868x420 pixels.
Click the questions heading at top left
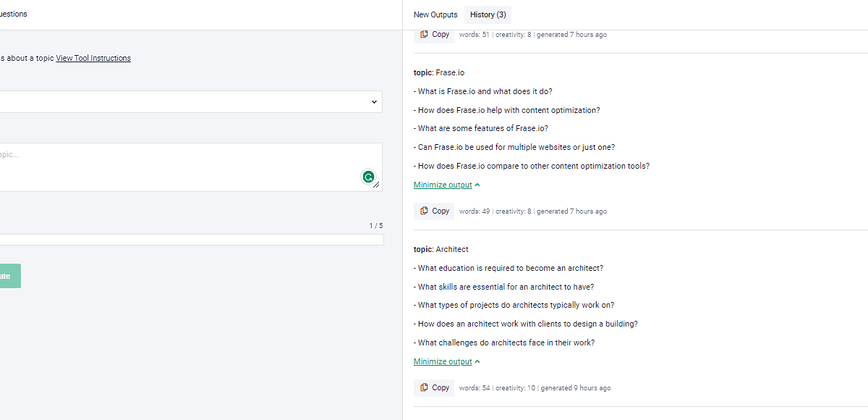[x=13, y=13]
